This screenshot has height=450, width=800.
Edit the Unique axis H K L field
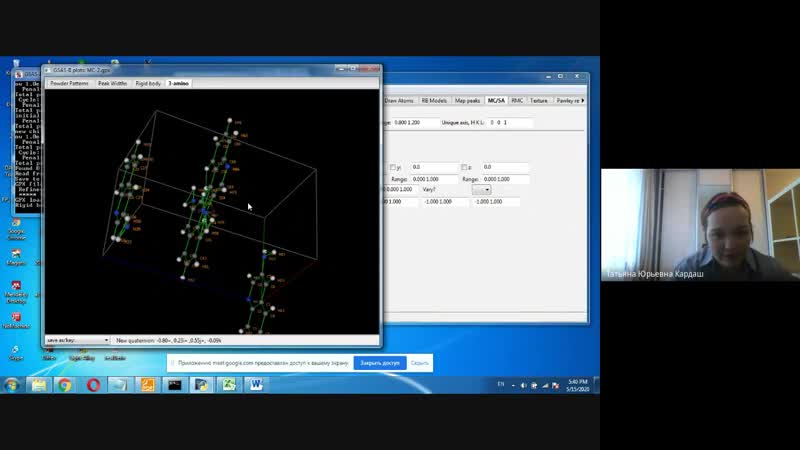coord(510,122)
